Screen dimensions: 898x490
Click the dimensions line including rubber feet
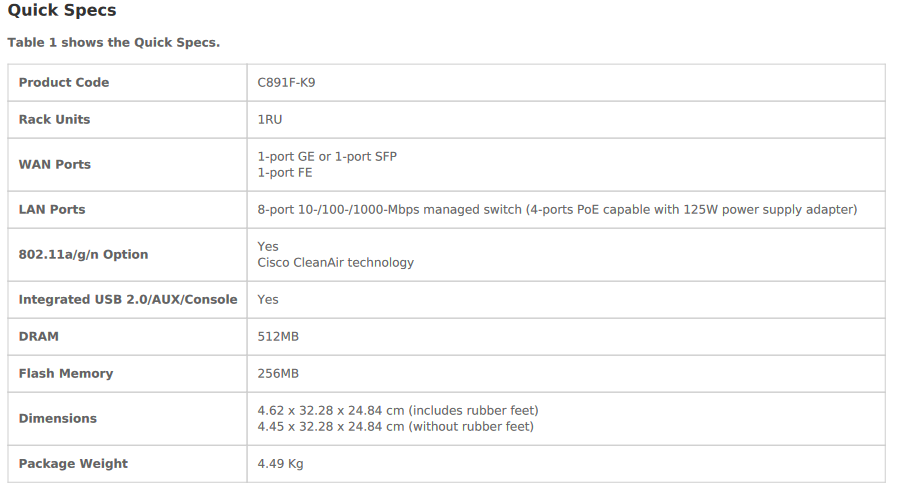click(398, 410)
